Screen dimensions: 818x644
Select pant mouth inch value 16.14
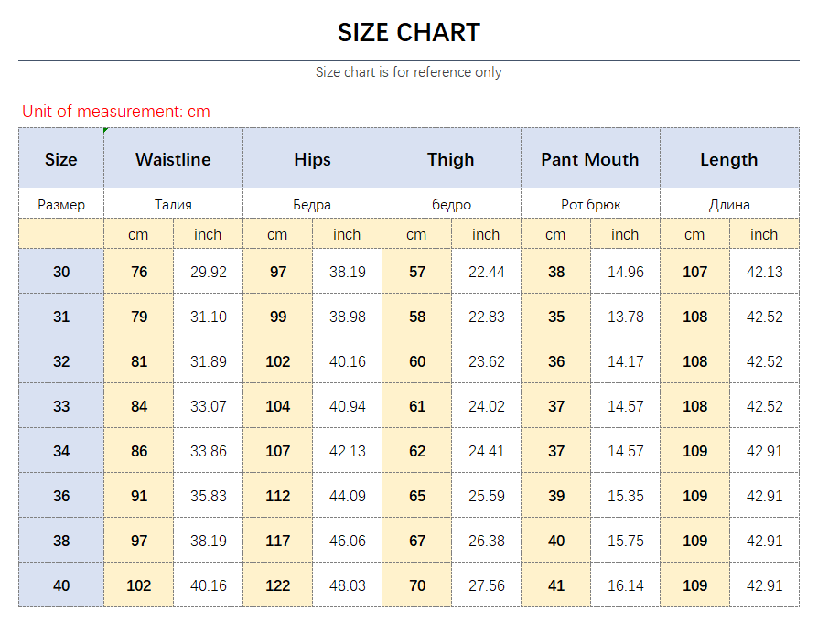pos(625,585)
